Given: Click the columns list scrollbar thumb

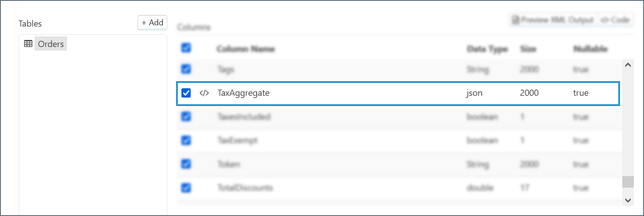Looking at the screenshot, I should coord(628,182).
